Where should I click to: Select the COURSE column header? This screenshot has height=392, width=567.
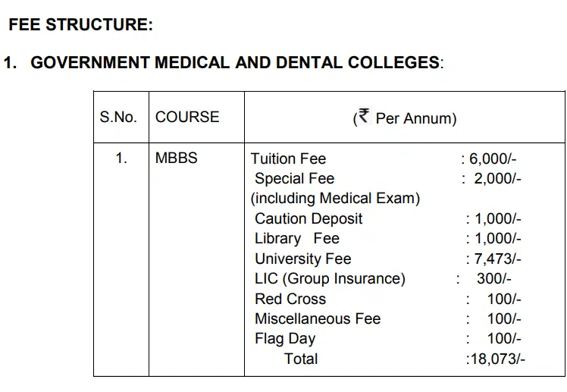click(x=187, y=118)
